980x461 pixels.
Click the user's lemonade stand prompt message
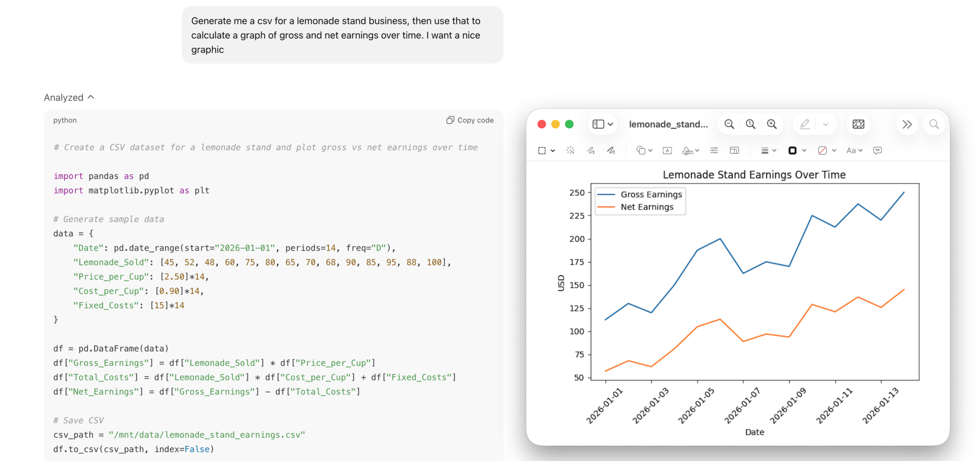[342, 35]
